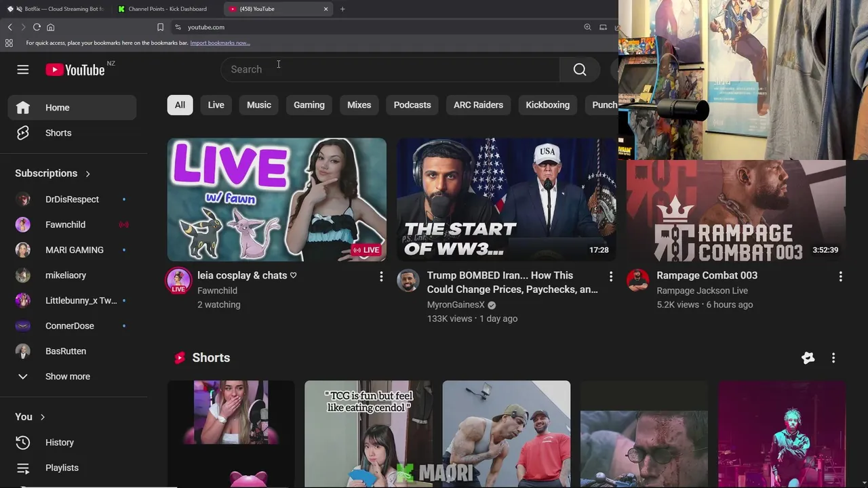
Task: Click the MyronGainesX channel avatar
Action: click(408, 280)
